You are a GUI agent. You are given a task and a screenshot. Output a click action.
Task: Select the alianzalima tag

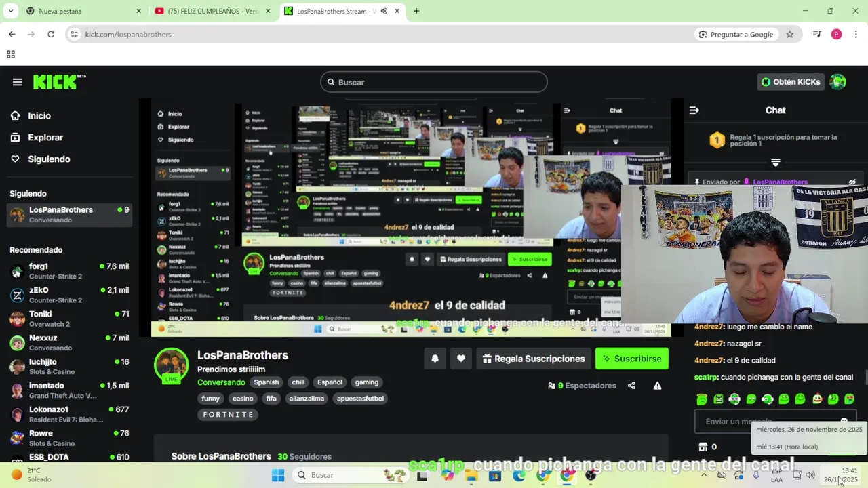(307, 399)
